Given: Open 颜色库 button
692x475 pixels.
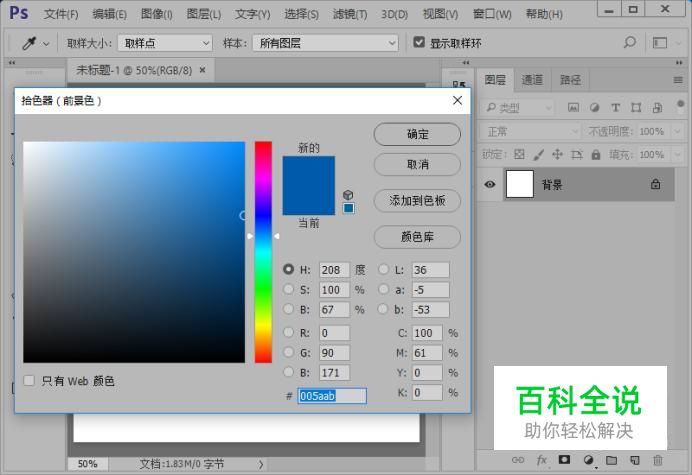Looking at the screenshot, I should [x=417, y=237].
